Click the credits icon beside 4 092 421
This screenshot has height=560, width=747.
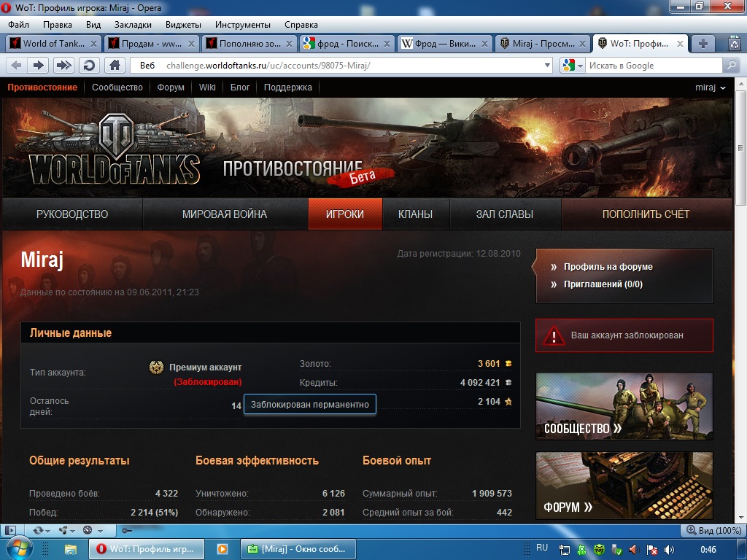pyautogui.click(x=508, y=382)
